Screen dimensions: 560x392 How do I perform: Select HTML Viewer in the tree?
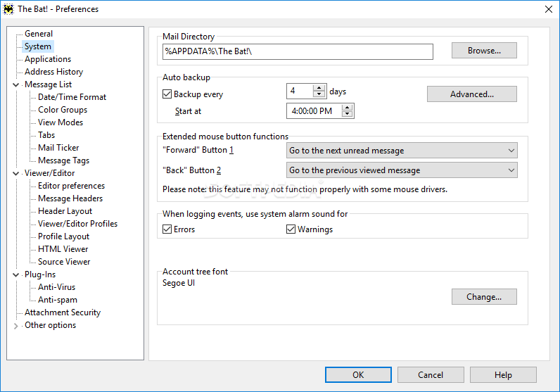pos(63,249)
